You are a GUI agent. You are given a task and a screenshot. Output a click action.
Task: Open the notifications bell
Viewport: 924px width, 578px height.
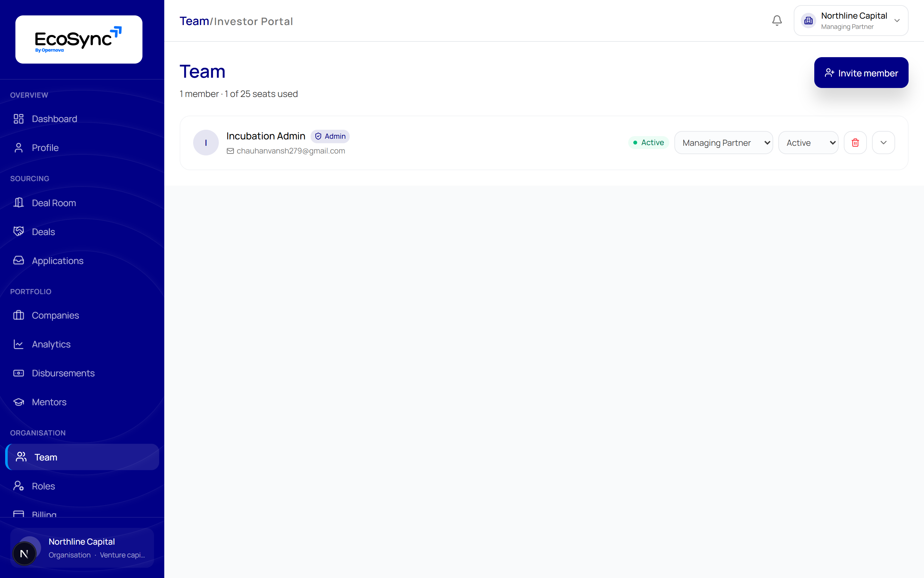[777, 21]
